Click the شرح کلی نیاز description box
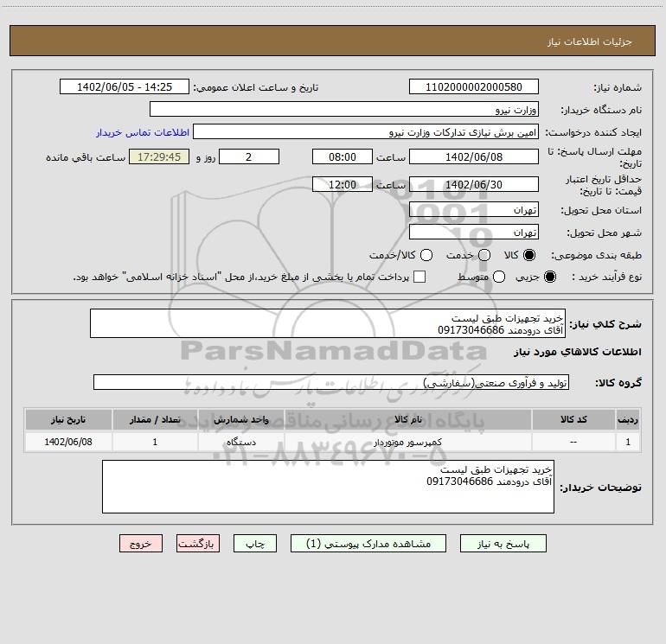The image size is (666, 644). pos(328,323)
